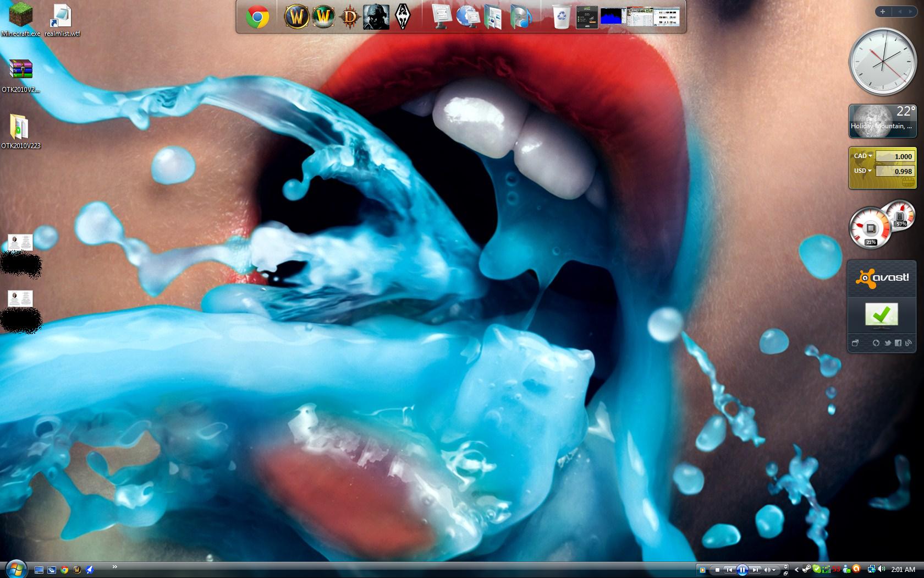
Task: Collapse the tray icons with the left chevron
Action: point(797,570)
